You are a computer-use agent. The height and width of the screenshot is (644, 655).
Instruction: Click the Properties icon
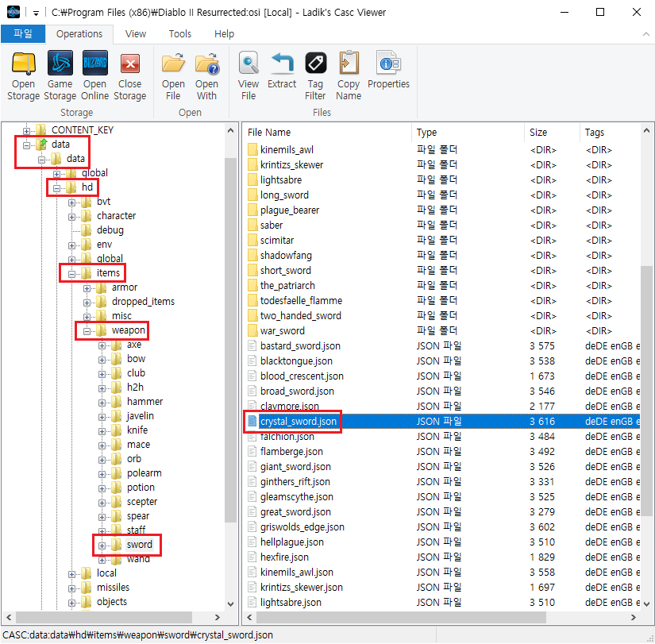(388, 63)
